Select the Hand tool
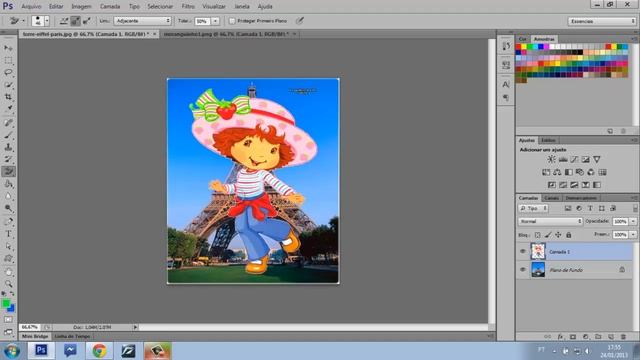640x360 pixels. tap(8, 272)
